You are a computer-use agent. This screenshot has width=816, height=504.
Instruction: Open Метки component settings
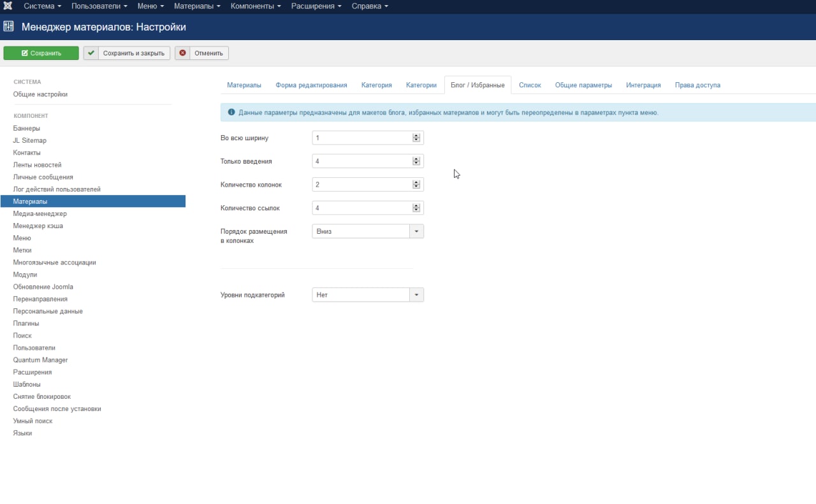pos(22,250)
